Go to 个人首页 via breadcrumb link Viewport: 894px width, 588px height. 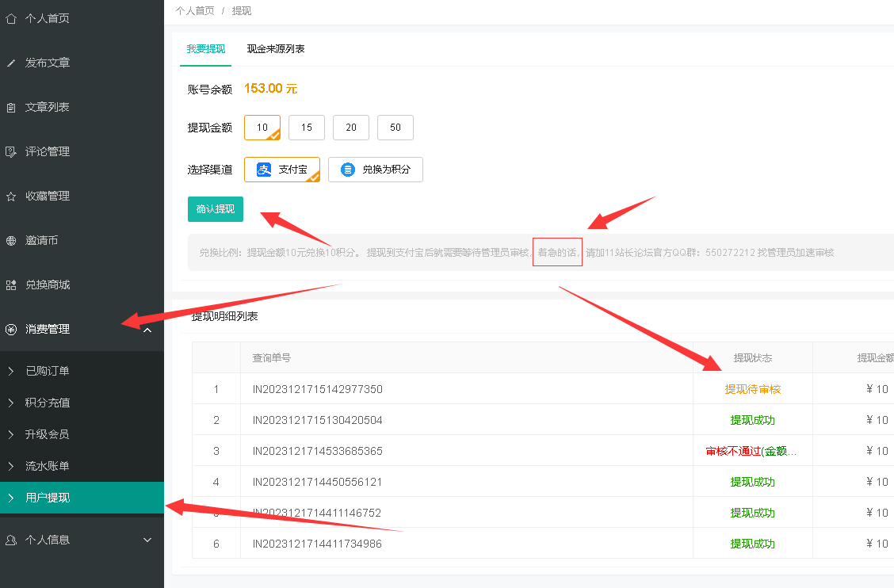point(195,11)
